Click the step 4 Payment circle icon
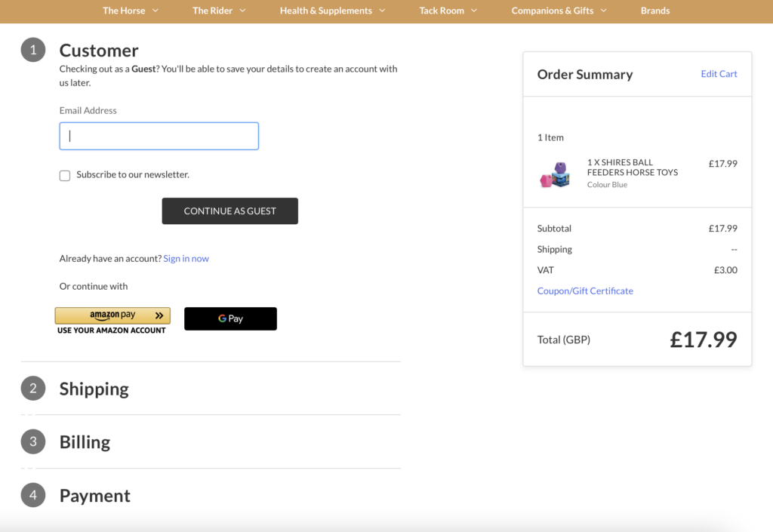773x532 pixels. click(x=32, y=495)
